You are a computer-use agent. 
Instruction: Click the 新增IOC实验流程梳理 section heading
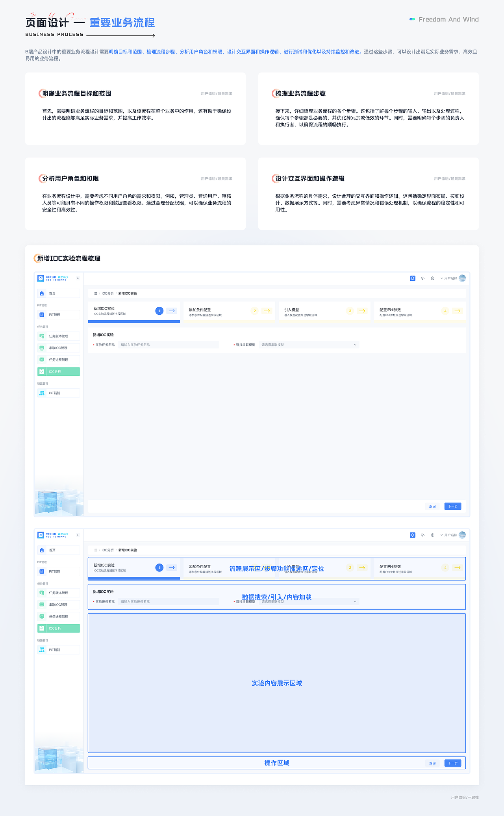click(x=69, y=258)
